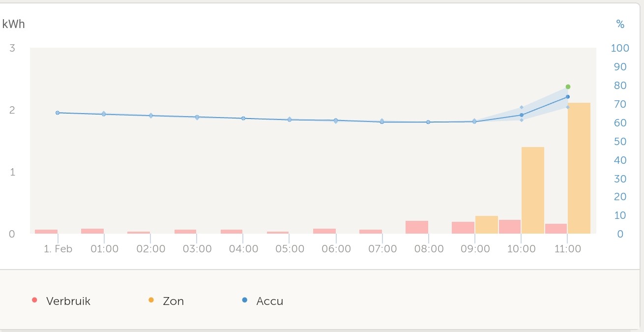Click the blue Accu legend dot

pyautogui.click(x=244, y=300)
